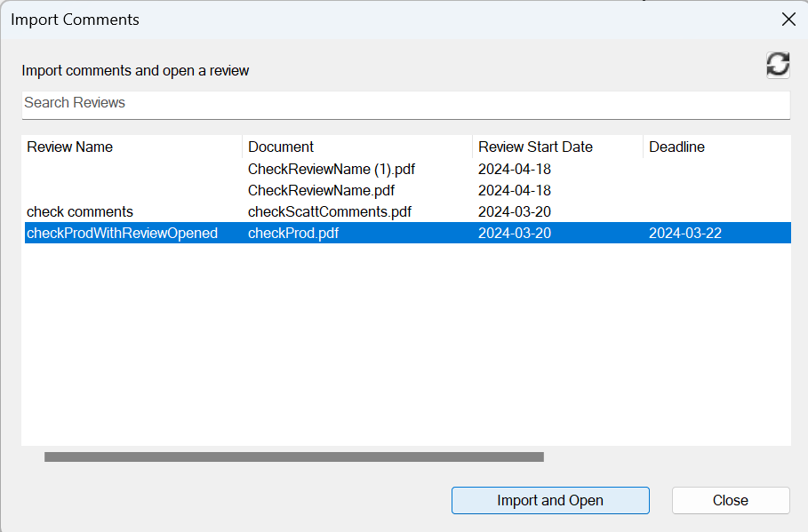Select the CheckReviewName (1).pdf row
The width and height of the screenshot is (808, 532).
tap(331, 169)
